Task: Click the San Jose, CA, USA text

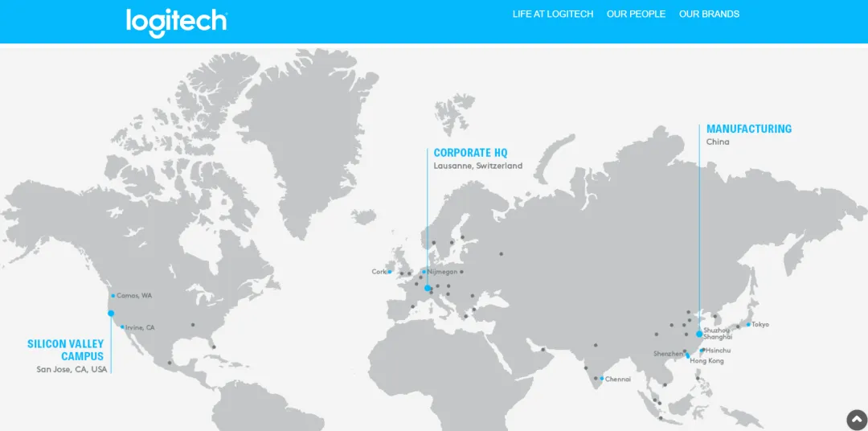Action: [72, 370]
